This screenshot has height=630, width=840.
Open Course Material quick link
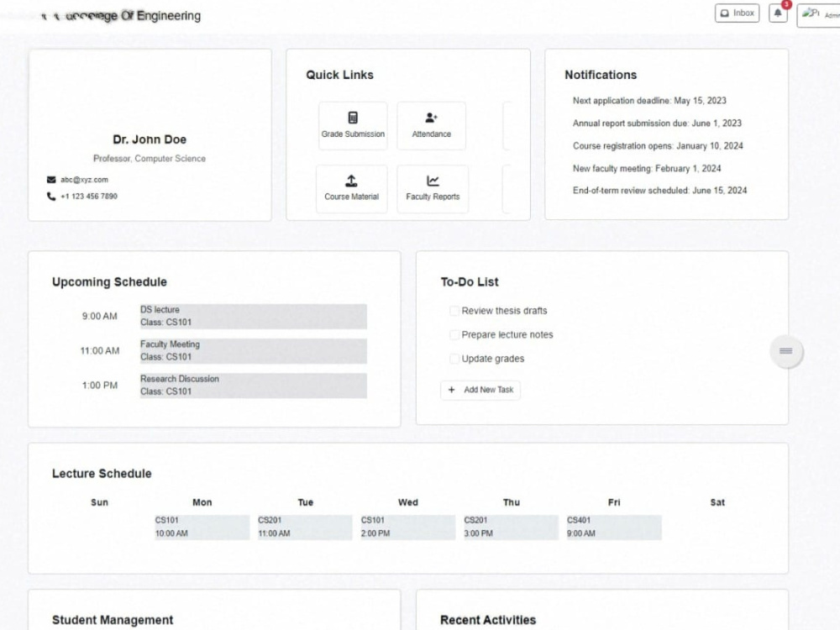tap(351, 188)
